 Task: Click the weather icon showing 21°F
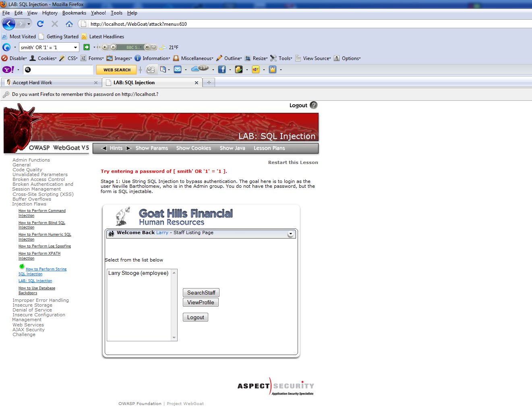(x=163, y=47)
